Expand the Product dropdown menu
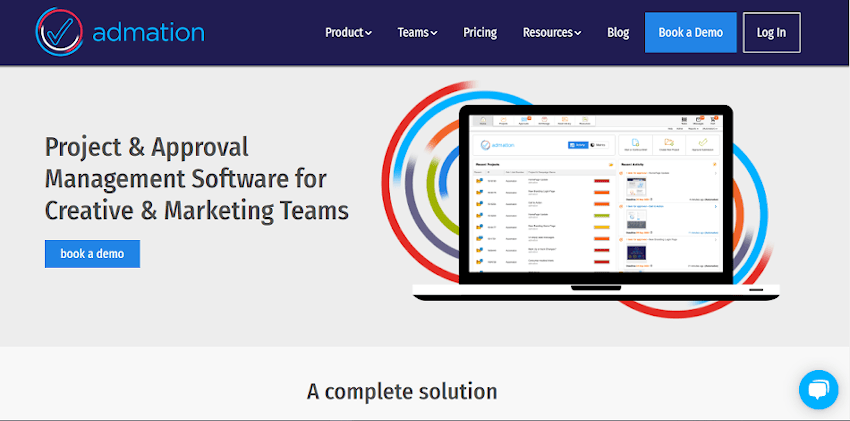Screen dimensions: 850x421 coord(348,33)
